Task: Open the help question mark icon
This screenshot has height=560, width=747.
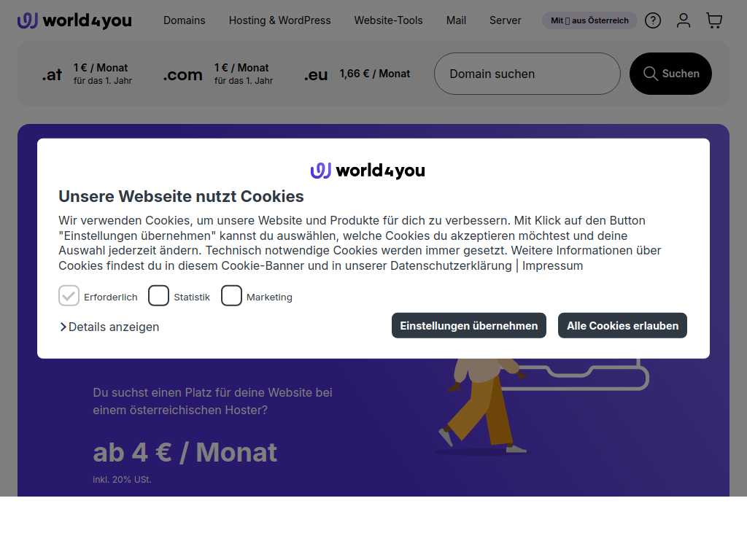Action: click(x=653, y=20)
